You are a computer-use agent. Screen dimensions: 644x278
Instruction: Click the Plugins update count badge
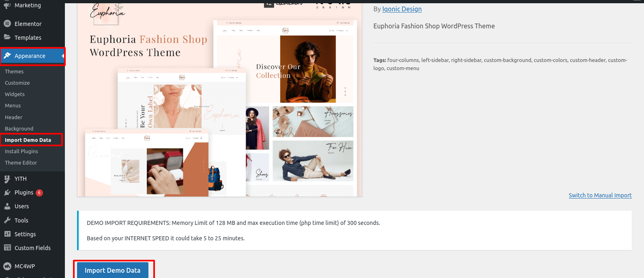coord(39,193)
